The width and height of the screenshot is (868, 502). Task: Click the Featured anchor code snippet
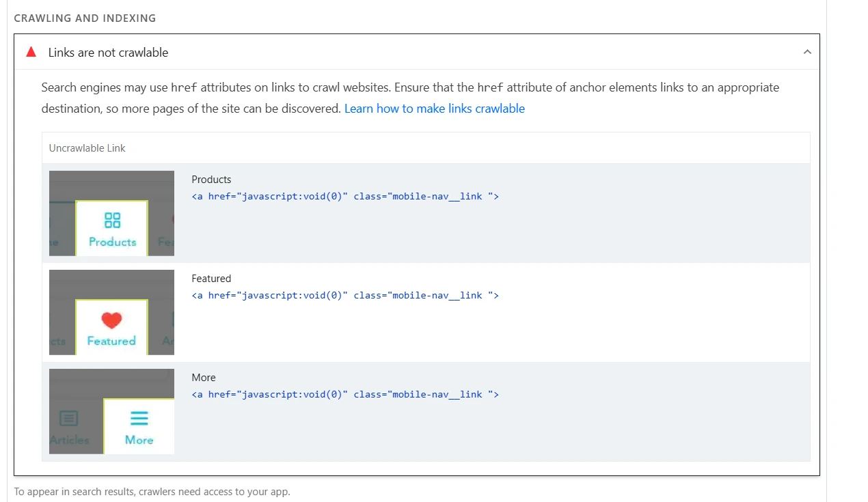345,296
